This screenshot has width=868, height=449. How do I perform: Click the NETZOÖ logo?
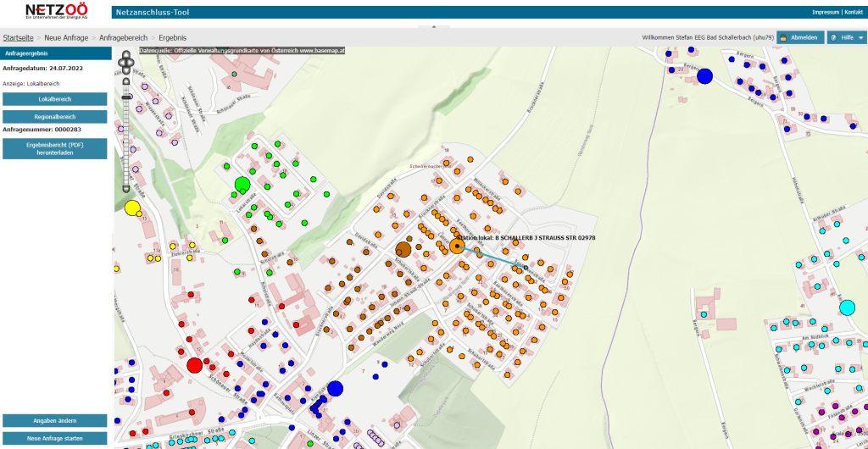tap(56, 12)
